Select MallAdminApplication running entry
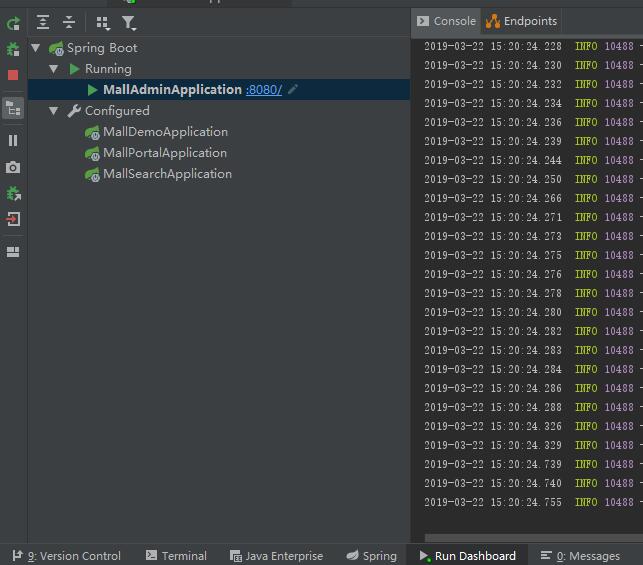Screen dimensions: 643x565 point(219,90)
